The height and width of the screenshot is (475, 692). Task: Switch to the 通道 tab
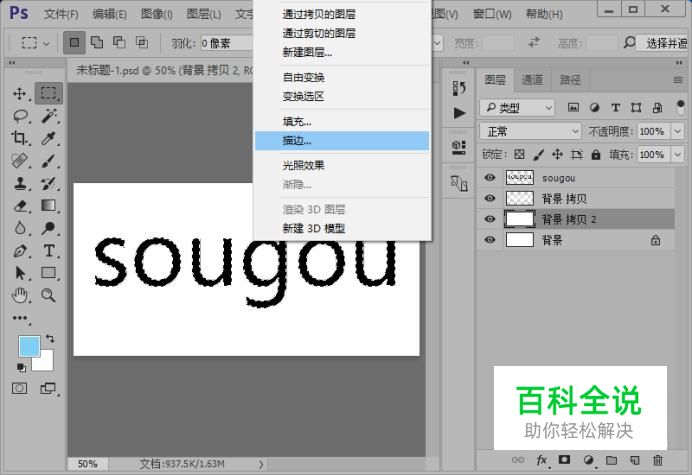coord(532,80)
